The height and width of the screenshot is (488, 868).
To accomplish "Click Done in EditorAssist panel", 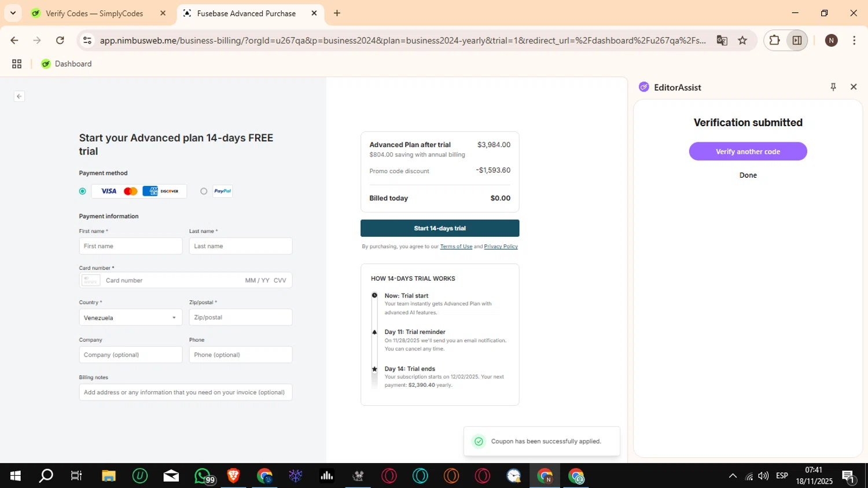I will 748,175.
